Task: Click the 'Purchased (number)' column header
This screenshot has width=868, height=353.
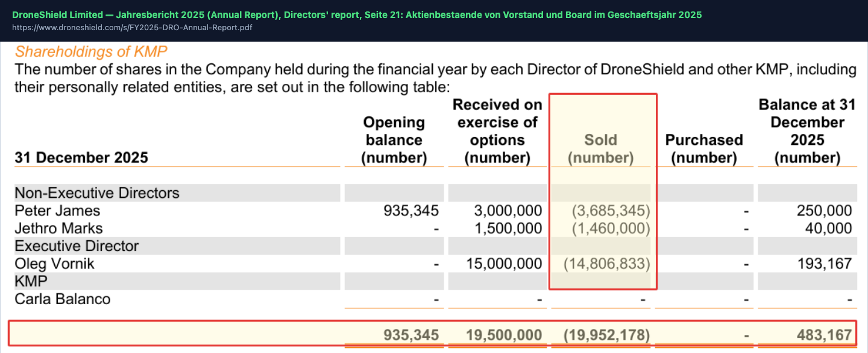Action: [x=704, y=149]
